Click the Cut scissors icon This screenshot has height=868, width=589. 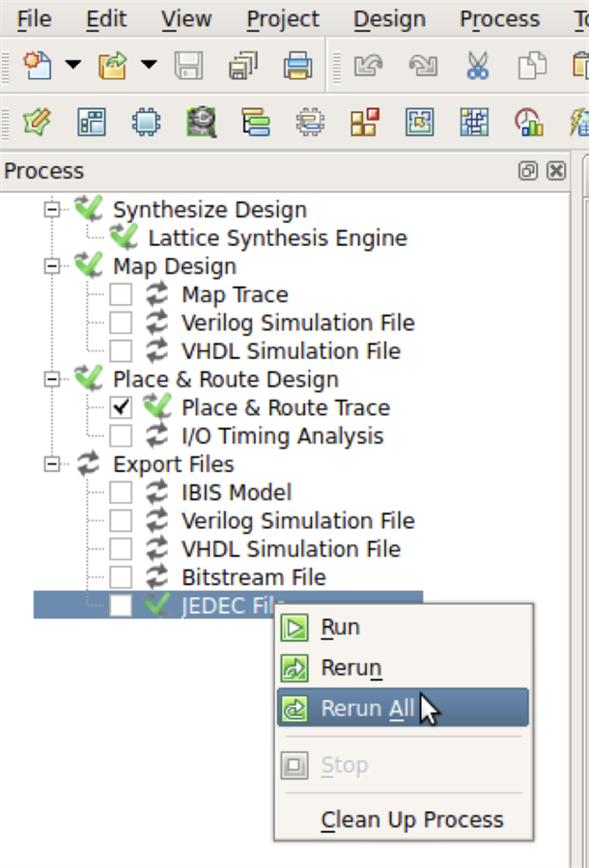[x=477, y=67]
